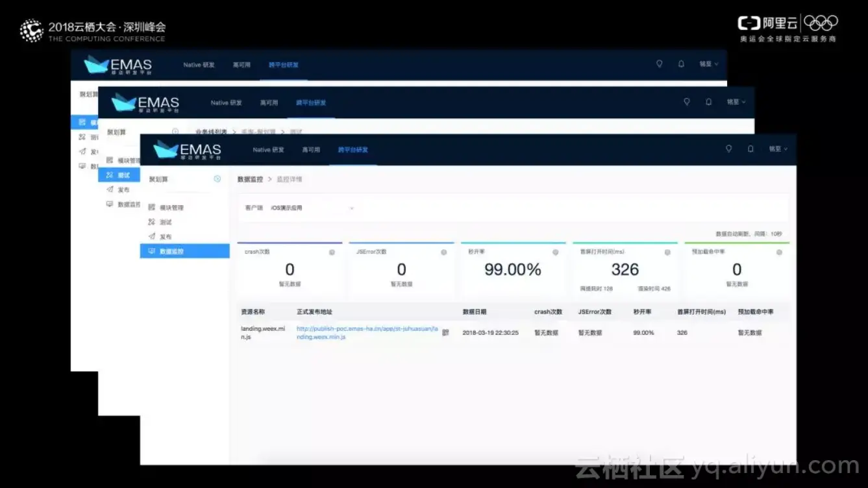
Task: Open 测试 in the front window sidebar
Action: 166,222
